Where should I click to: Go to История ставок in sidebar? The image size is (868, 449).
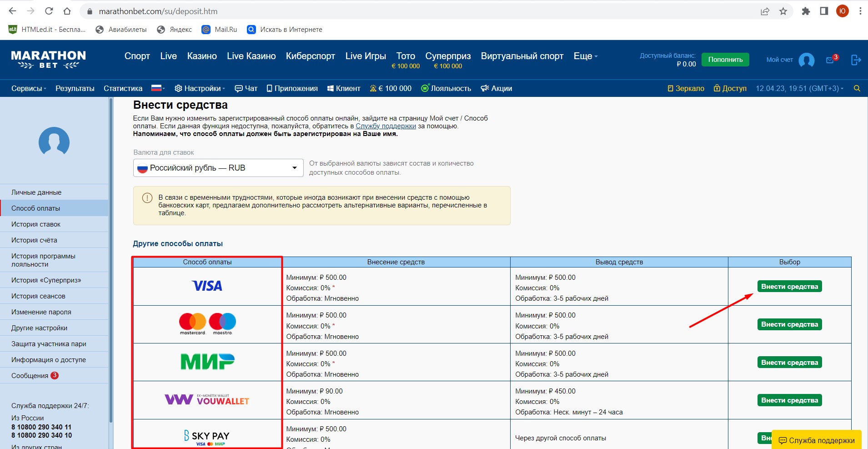pos(36,224)
